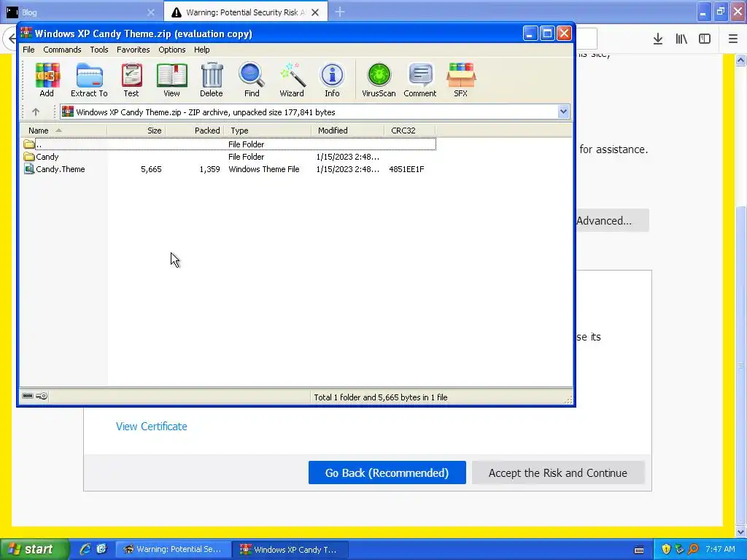Image resolution: width=747 pixels, height=560 pixels.
Task: Open a new Firefox tab with plus
Action: [340, 12]
